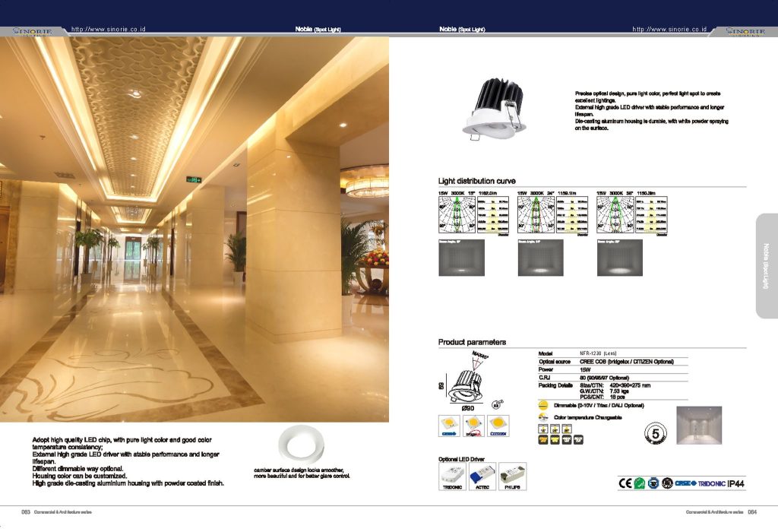Select the Noble (Spot Light) side tab
The image size is (778, 532).
tap(766, 265)
